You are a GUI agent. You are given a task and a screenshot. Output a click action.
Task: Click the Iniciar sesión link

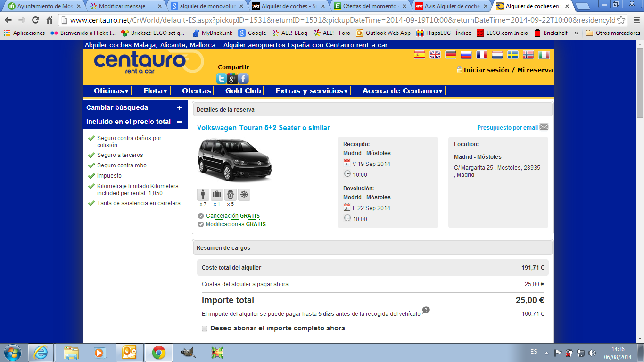pyautogui.click(x=486, y=70)
